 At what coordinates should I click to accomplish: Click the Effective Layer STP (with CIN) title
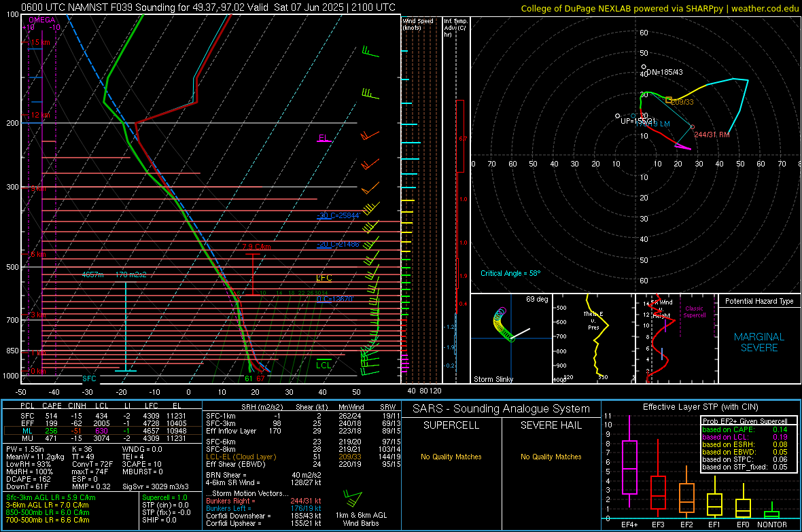[x=700, y=407]
